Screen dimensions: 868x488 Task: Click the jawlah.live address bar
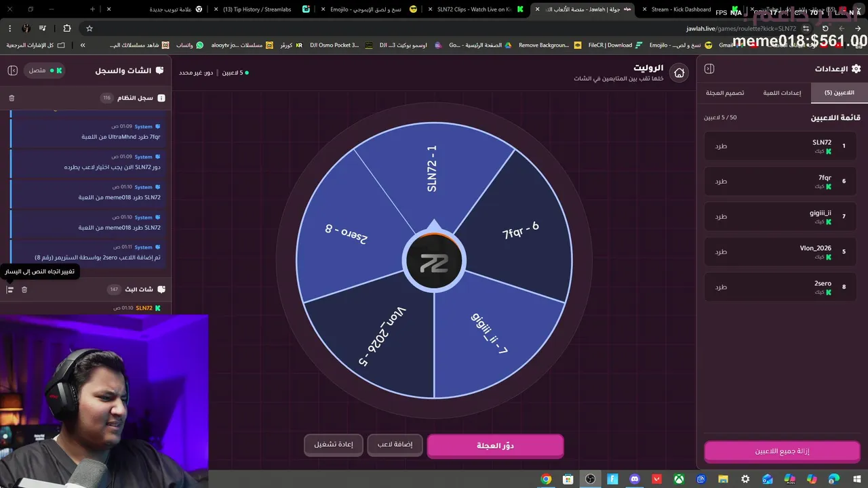(x=448, y=28)
